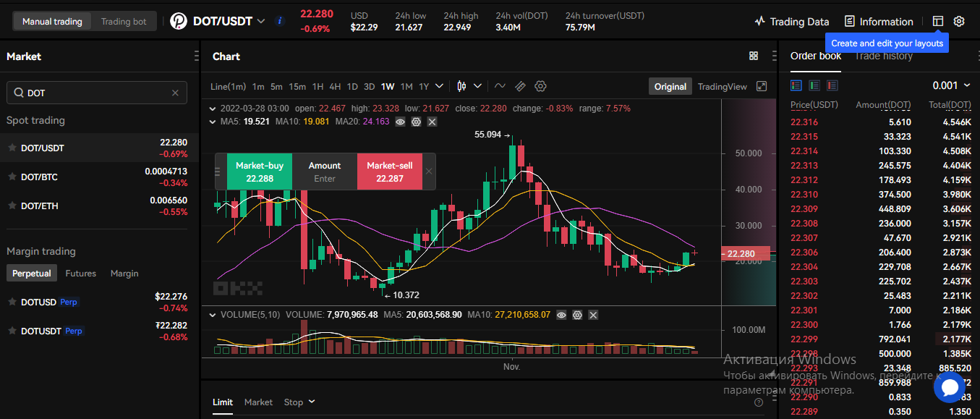Screen dimensions: 980x419
Task: Open chart settings gear in chart toolbar
Action: [540, 86]
